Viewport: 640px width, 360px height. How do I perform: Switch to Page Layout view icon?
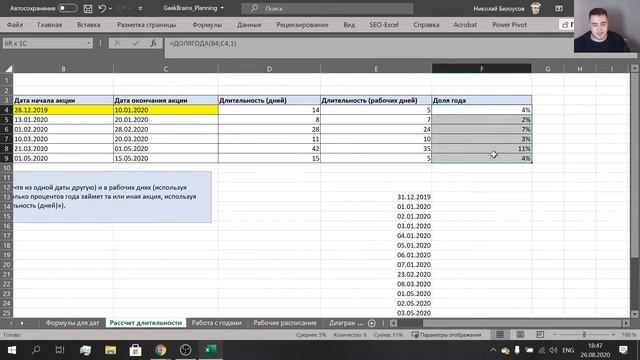(520, 335)
